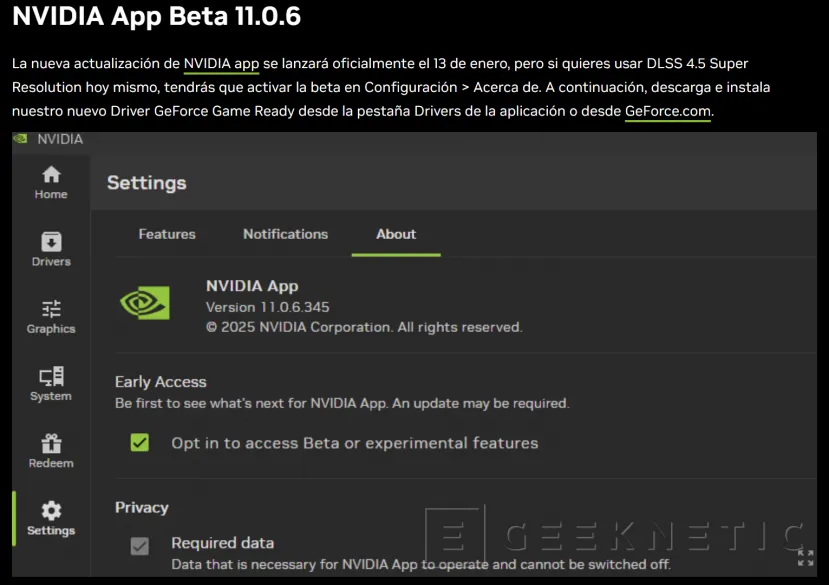Open the Redeem gift icon
The image size is (829, 585).
point(50,450)
